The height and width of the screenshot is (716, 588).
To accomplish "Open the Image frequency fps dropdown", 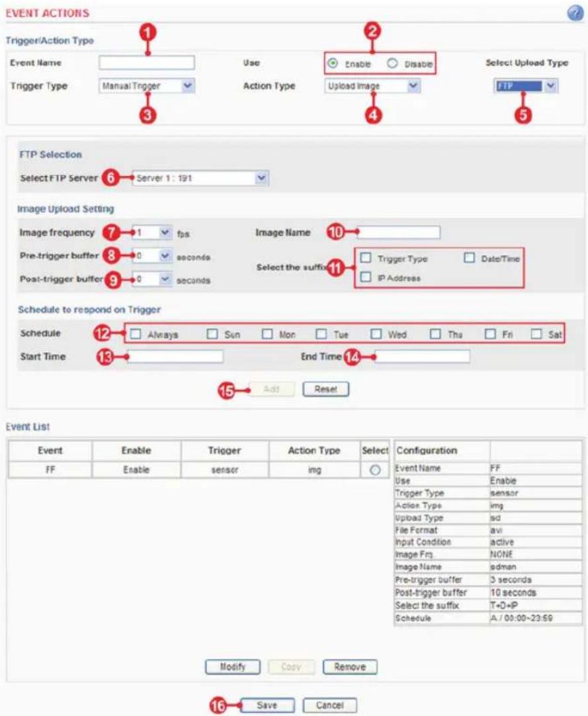I will pos(153,233).
